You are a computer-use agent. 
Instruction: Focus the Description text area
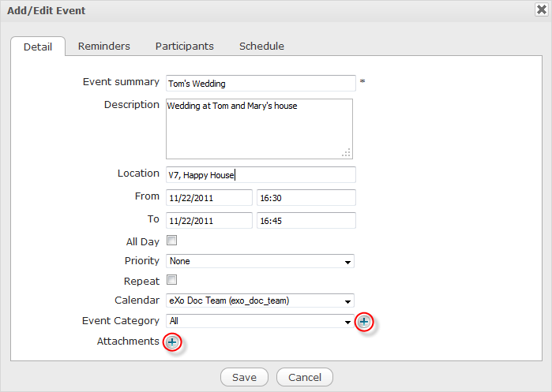[x=258, y=129]
